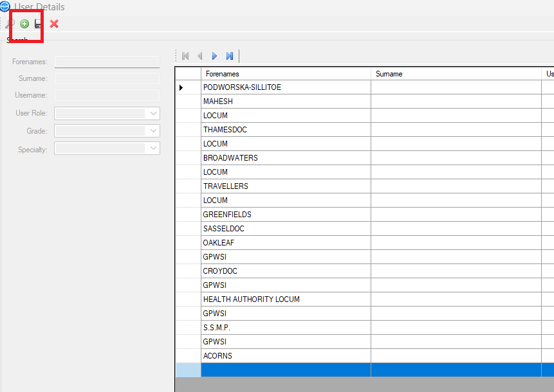Click the Forenames input field
The width and height of the screenshot is (554, 392).
(x=107, y=62)
